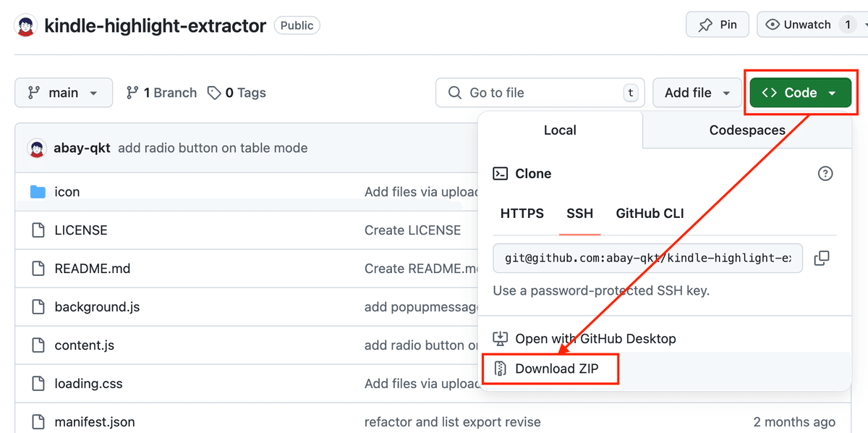Expand the Add file dropdown
The width and height of the screenshot is (868, 433).
(697, 93)
